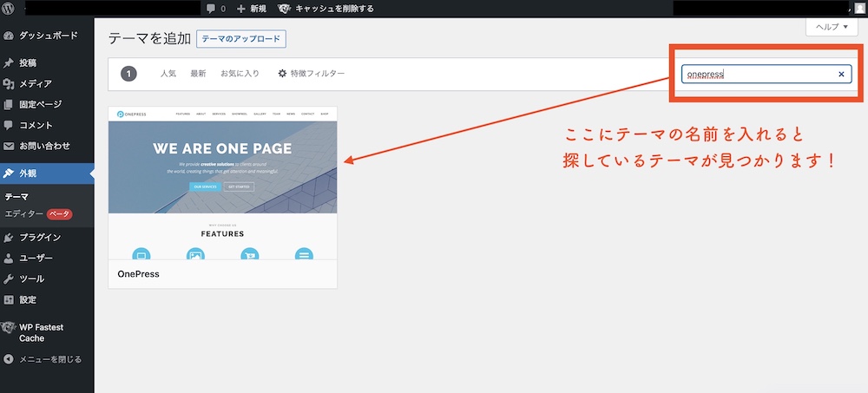
Task: Click the OnePress theme screenshot
Action: [x=222, y=183]
